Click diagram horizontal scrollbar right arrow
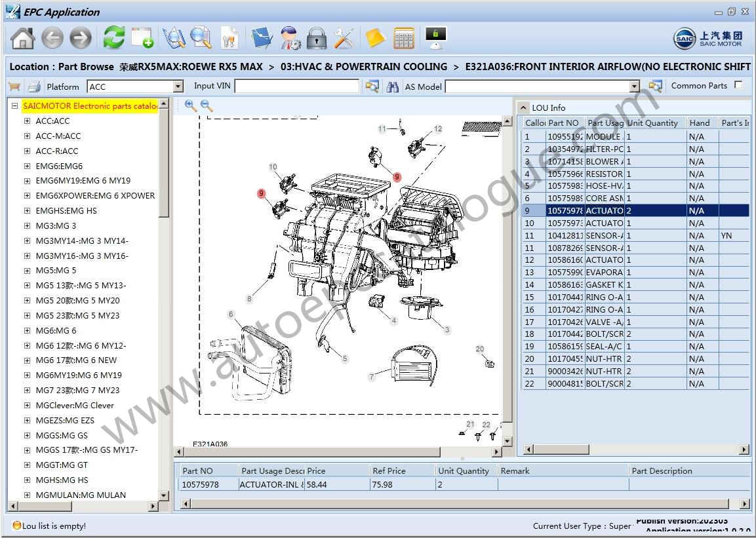This screenshot has width=756, height=538. (496, 452)
